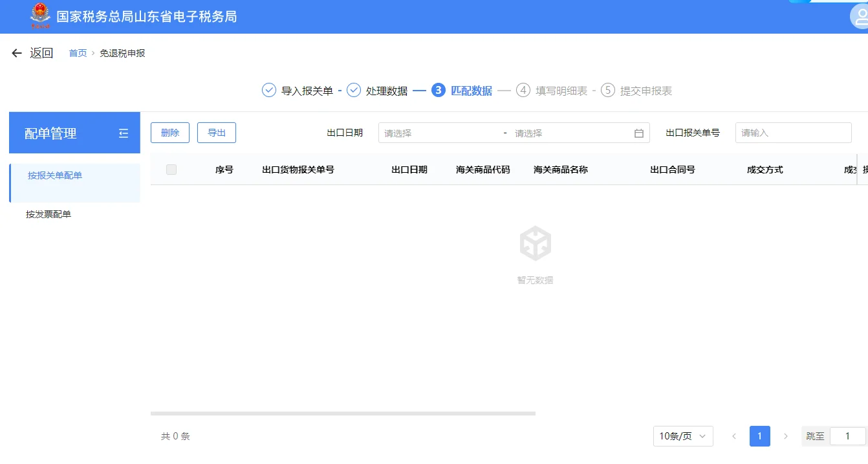Image resolution: width=868 pixels, height=464 pixels.
Task: Click step 4 填写明细表 circle
Action: (x=523, y=91)
